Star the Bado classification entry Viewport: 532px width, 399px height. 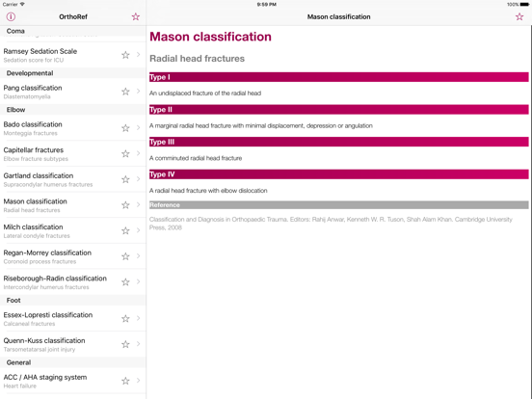(x=125, y=128)
